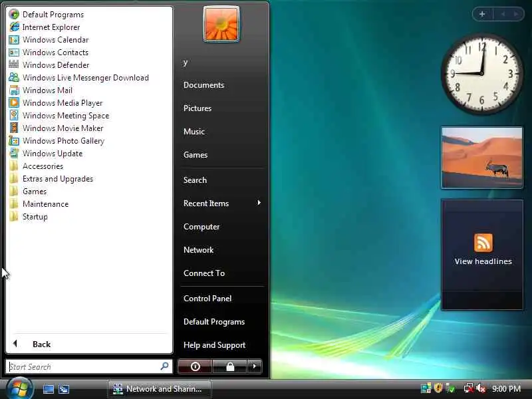
Task: Click the 9:00 PM taskbar clock
Action: [x=506, y=388]
